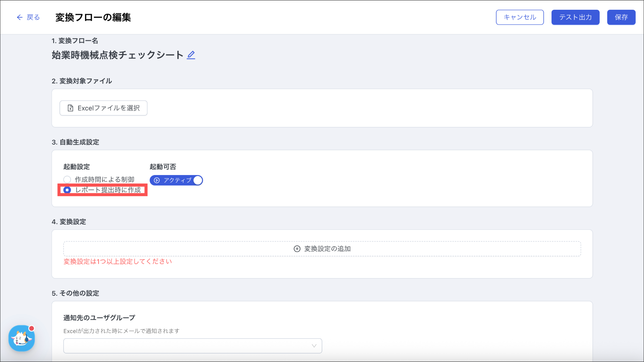Save with the 保存 button
644x362 pixels.
[621, 17]
